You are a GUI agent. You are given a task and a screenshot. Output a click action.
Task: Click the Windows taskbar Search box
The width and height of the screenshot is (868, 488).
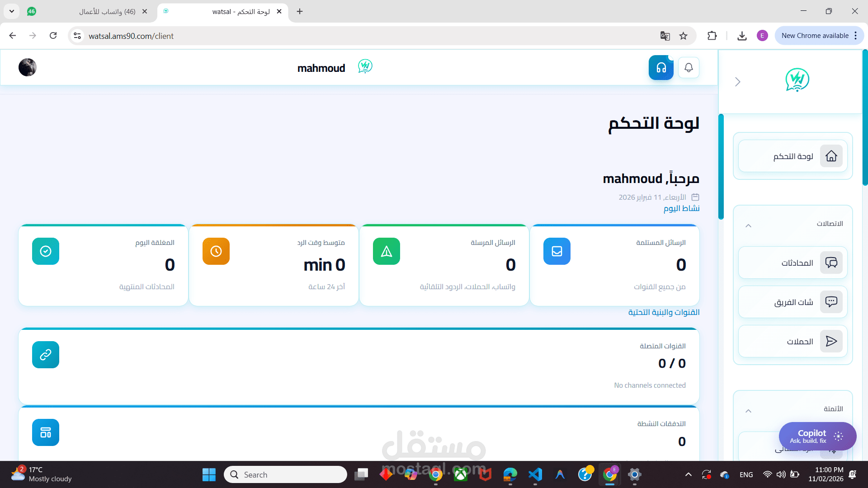286,474
